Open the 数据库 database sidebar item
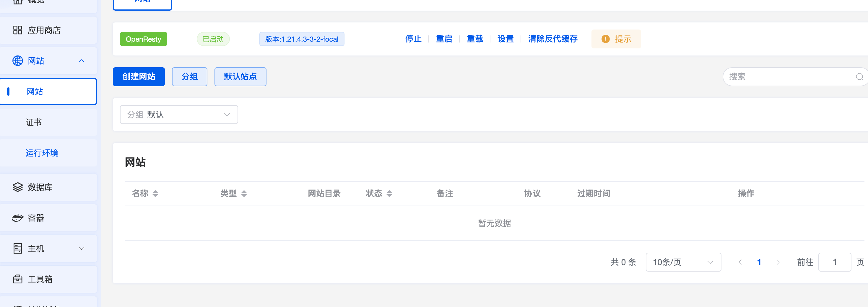This screenshot has width=868, height=307. (x=48, y=187)
